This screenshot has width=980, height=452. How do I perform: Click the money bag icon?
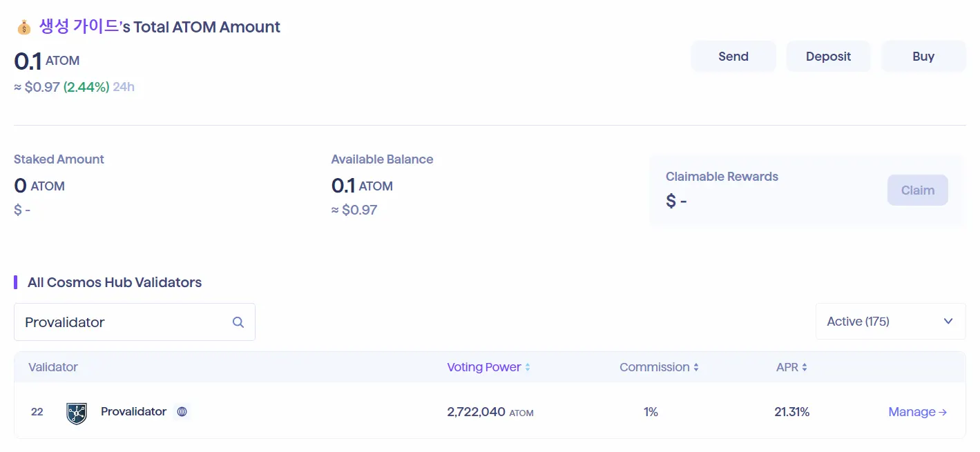24,28
